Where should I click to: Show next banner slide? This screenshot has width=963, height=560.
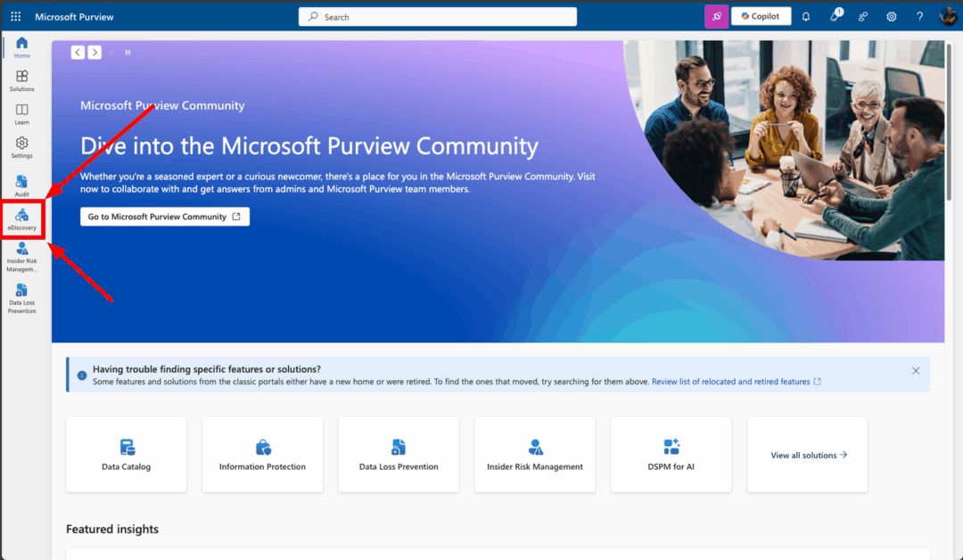point(95,53)
